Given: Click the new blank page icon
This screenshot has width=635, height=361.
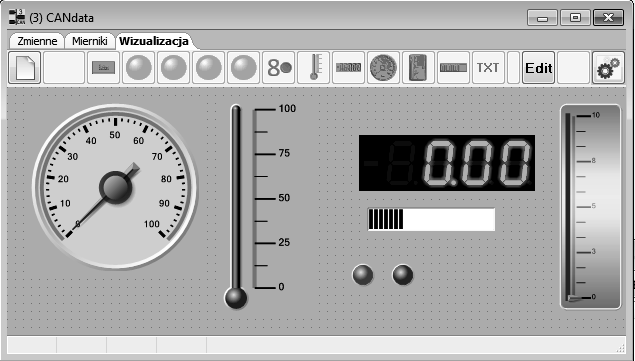Looking at the screenshot, I should click(25, 68).
